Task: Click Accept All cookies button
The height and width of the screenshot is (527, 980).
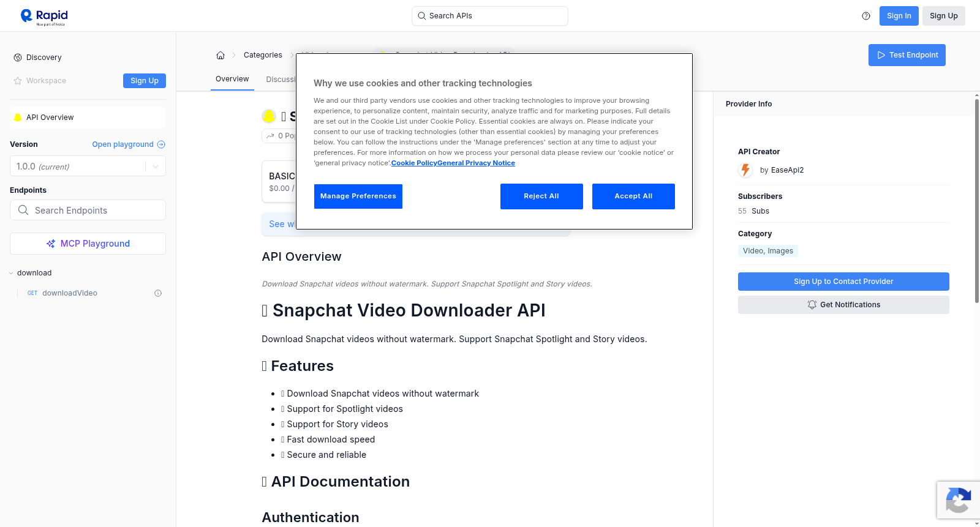Action: click(x=633, y=196)
